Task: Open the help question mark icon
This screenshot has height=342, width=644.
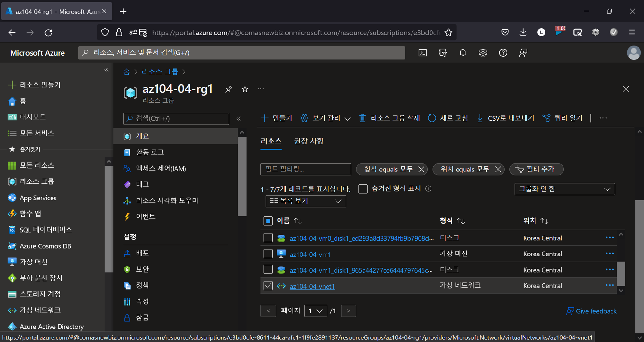Action: 503,53
